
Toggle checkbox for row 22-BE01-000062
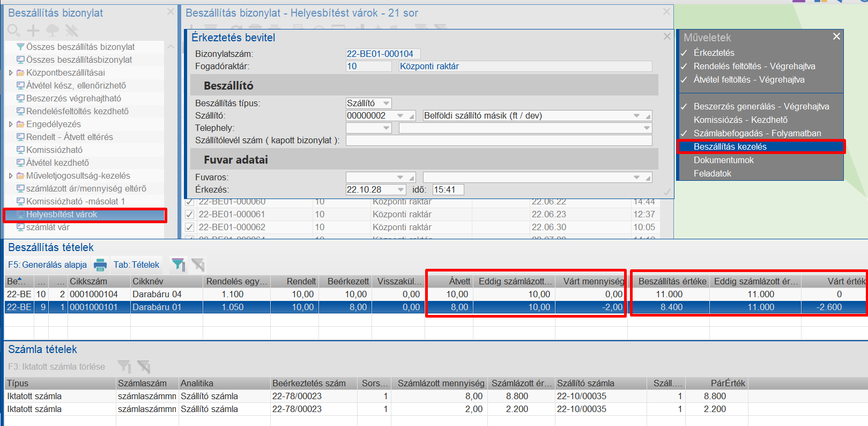click(189, 227)
